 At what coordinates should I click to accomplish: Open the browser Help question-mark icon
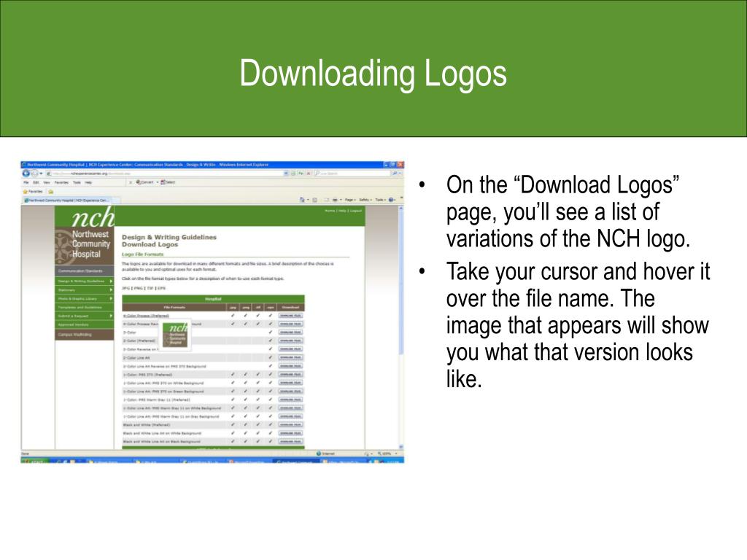pyautogui.click(x=391, y=200)
